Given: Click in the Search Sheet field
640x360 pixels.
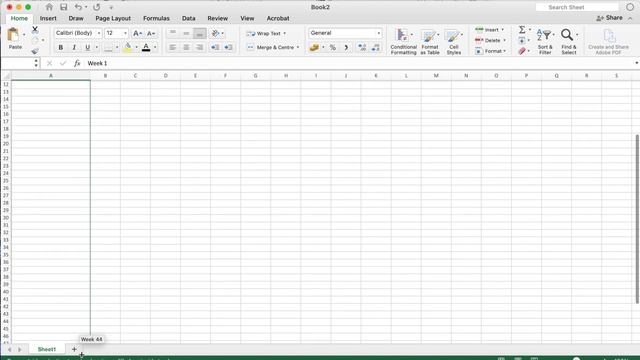Looking at the screenshot, I should 577,7.
